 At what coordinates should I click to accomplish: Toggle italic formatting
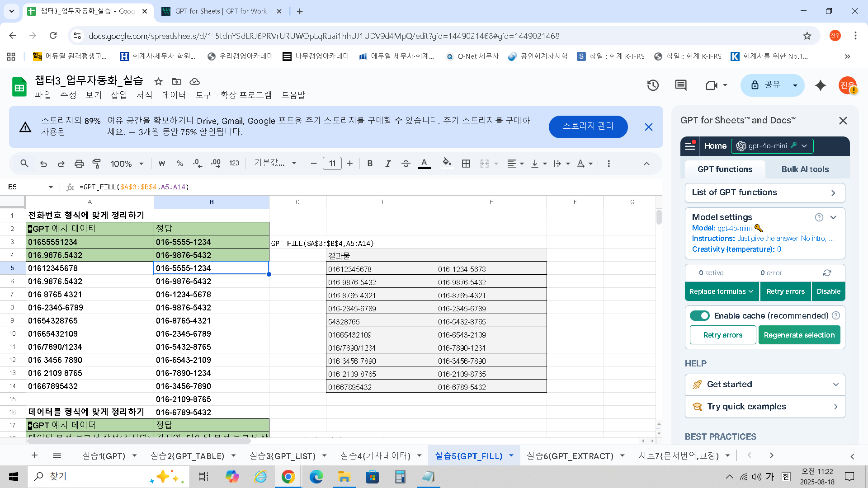click(388, 164)
